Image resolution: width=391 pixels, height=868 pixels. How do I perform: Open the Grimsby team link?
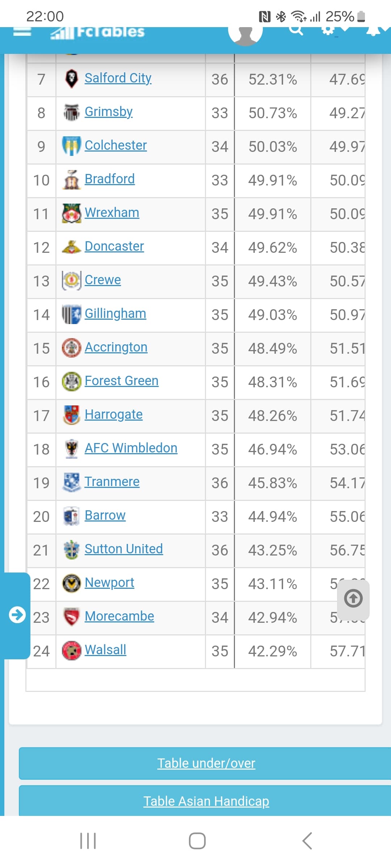(109, 112)
